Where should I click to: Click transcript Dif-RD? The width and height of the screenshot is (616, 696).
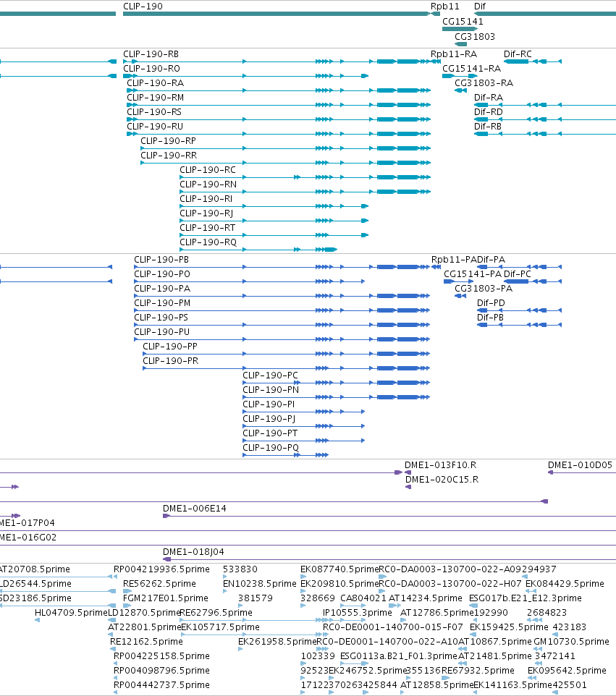(x=488, y=112)
